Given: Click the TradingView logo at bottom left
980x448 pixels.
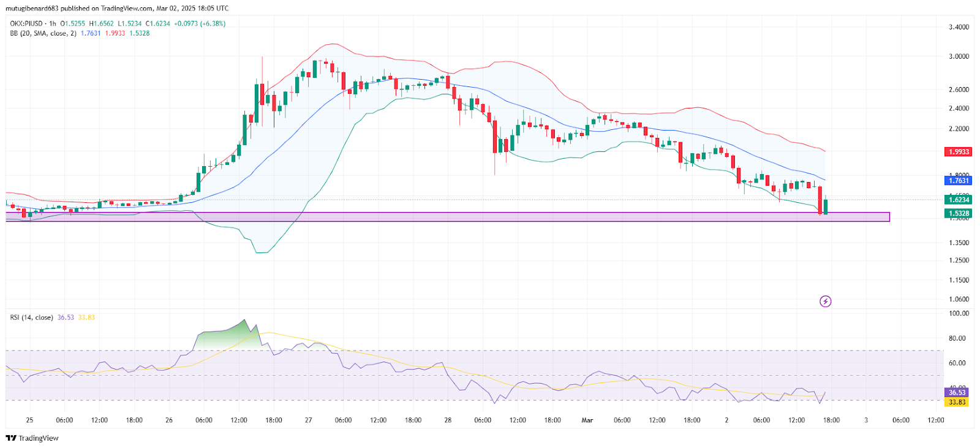Looking at the screenshot, I should point(32,438).
